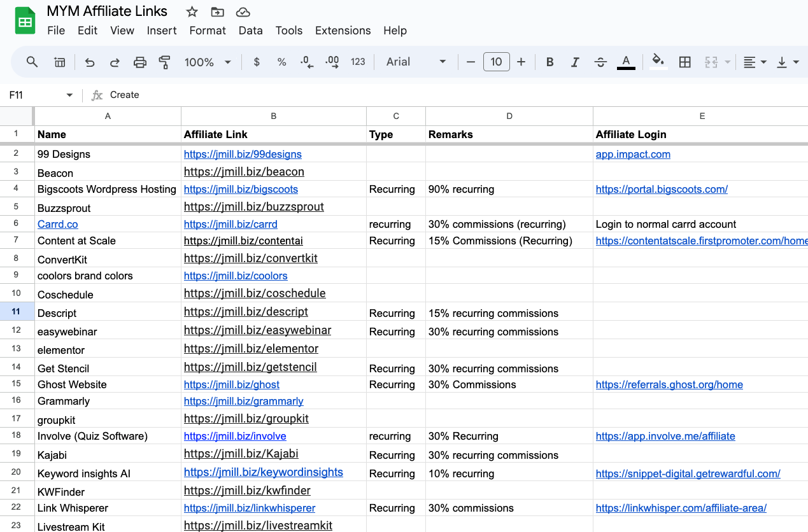Open the Extensions menu

(343, 31)
